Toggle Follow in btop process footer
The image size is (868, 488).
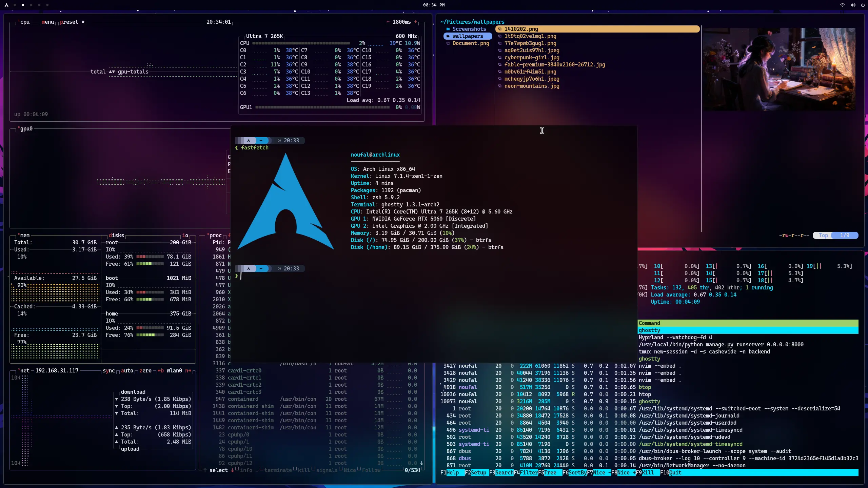371,470
